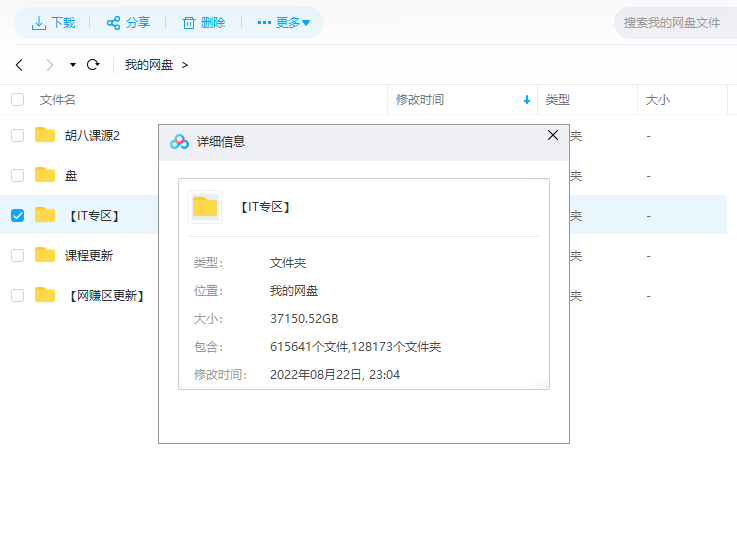The image size is (737, 547).
Task: Click the refresh icon in navigation bar
Action: point(93,65)
